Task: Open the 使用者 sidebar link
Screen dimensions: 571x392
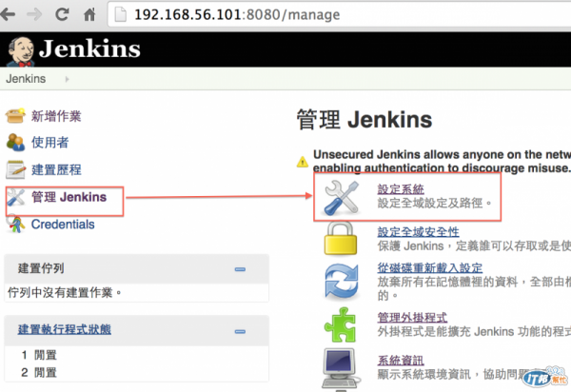Action: point(49,143)
